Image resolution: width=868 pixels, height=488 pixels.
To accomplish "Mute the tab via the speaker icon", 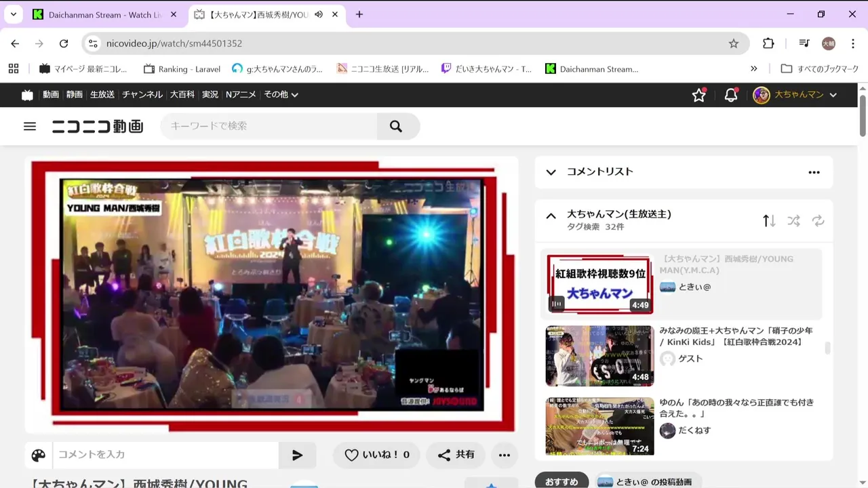I will coord(319,14).
